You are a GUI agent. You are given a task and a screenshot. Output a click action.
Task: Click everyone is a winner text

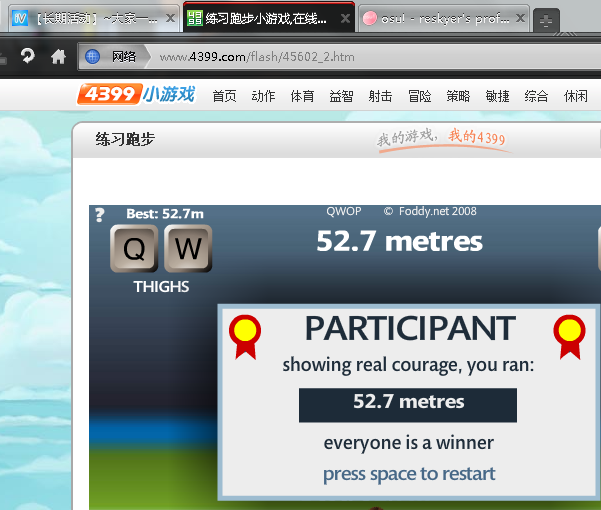pos(409,443)
